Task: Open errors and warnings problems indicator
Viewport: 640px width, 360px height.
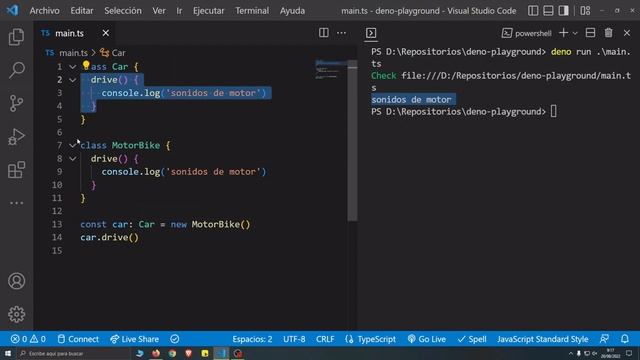Action: pos(28,339)
